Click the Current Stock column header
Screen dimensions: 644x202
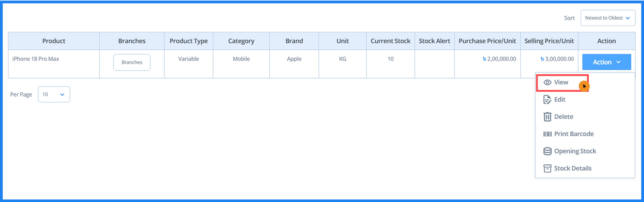(390, 41)
